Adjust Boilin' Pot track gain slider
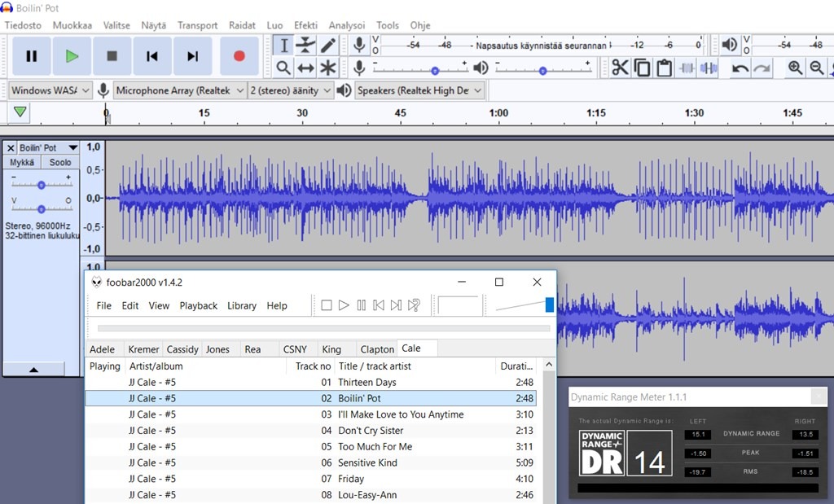The image size is (834, 504). (x=42, y=185)
